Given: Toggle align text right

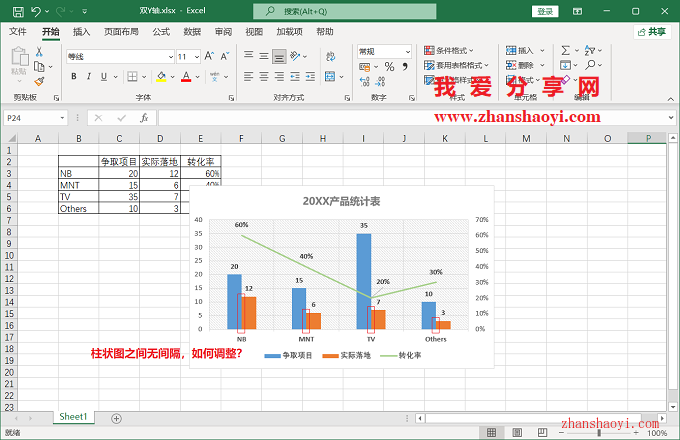Looking at the screenshot, I should pyautogui.click(x=279, y=77).
